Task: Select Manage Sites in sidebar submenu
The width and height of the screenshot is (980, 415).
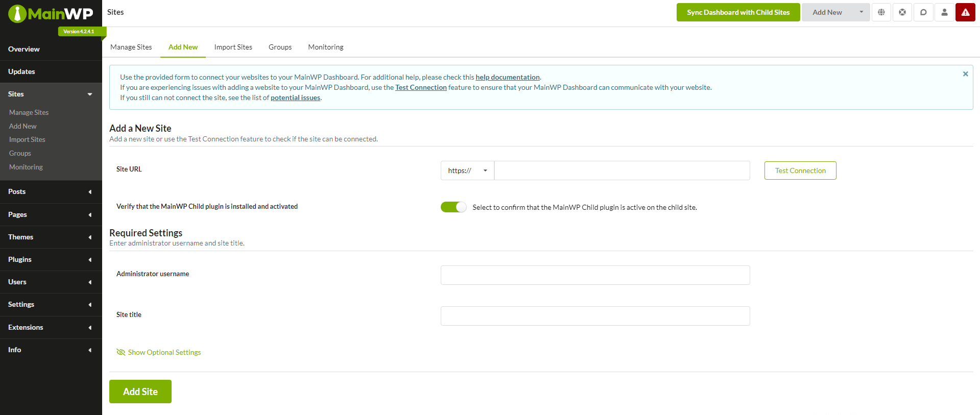Action: pos(29,112)
